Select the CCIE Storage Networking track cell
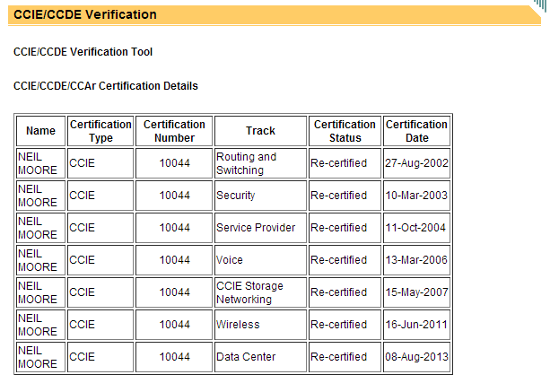550x392 pixels. pos(260,292)
